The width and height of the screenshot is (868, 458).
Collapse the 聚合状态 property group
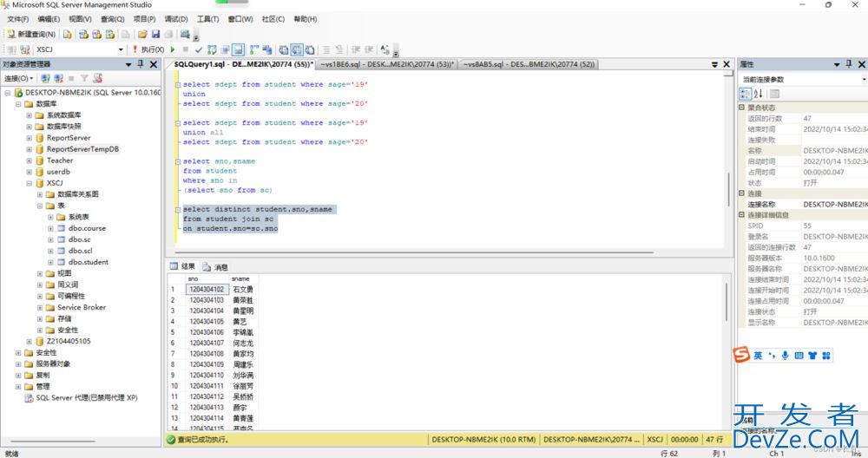click(x=742, y=108)
